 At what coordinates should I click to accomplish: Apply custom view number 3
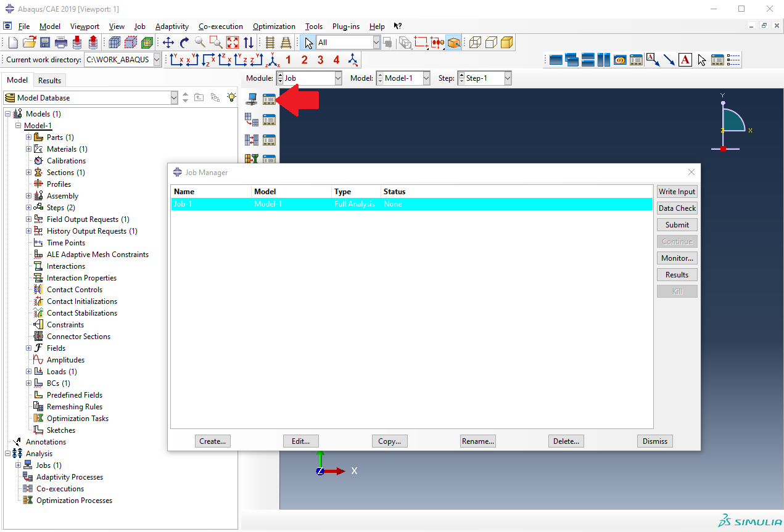point(320,60)
